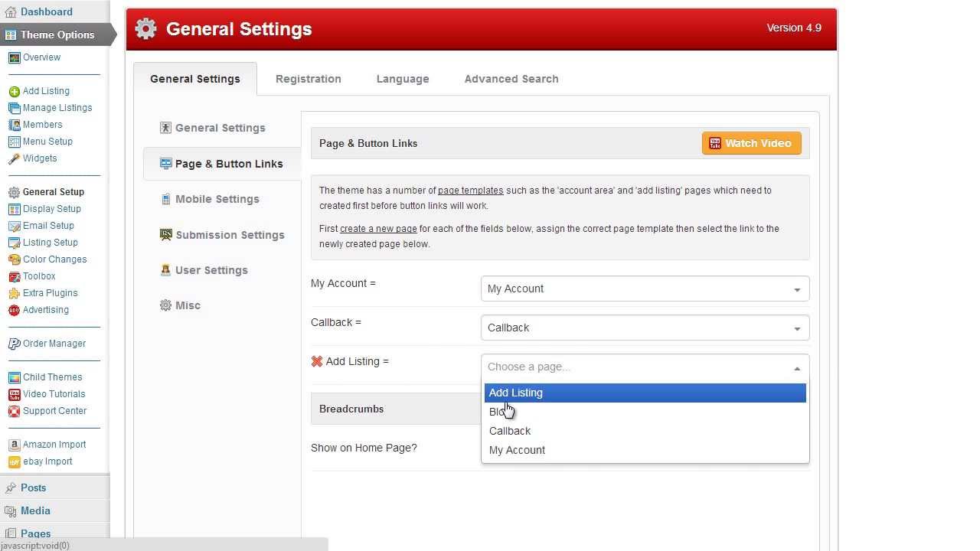Click the Order Manager icon

[x=14, y=344]
